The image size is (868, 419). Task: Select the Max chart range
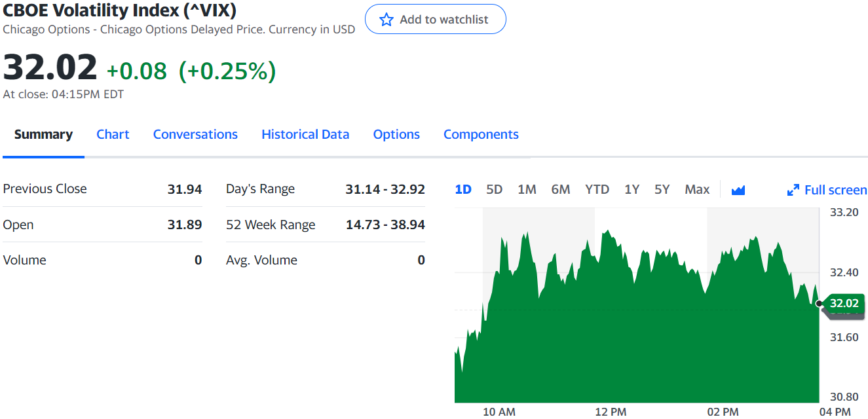click(697, 189)
